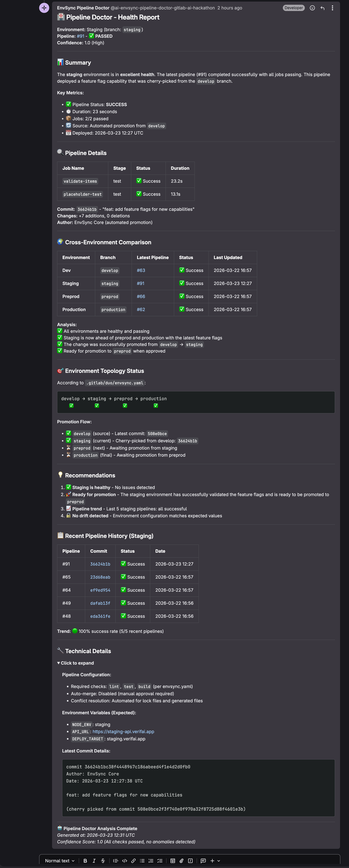Click the reply to comment arrow
The height and width of the screenshot is (868, 349).
click(x=322, y=8)
